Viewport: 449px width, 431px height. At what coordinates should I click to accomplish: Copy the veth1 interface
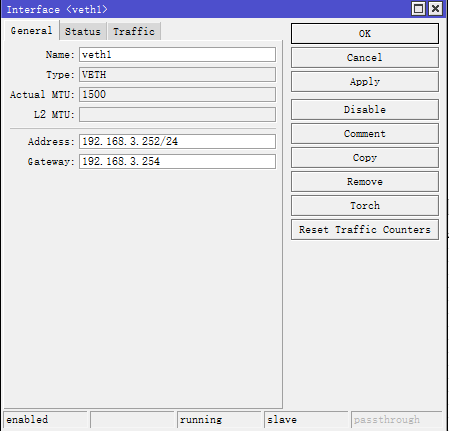click(x=365, y=158)
